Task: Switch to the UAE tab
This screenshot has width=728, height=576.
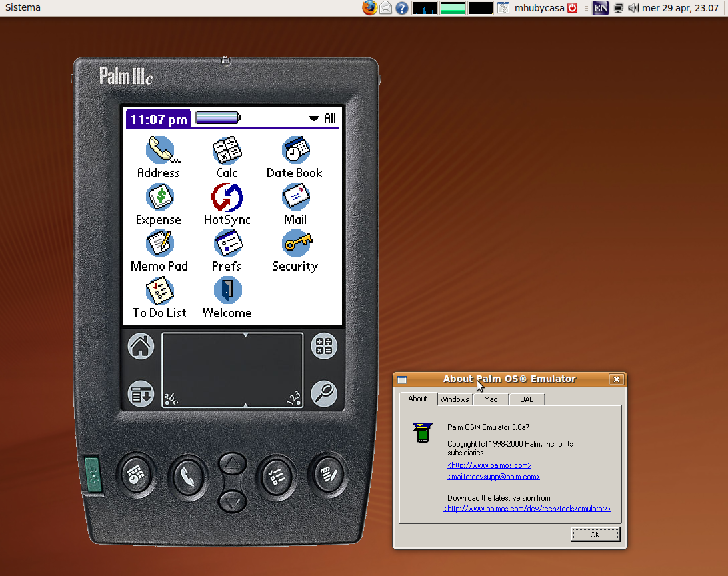Action: point(527,399)
